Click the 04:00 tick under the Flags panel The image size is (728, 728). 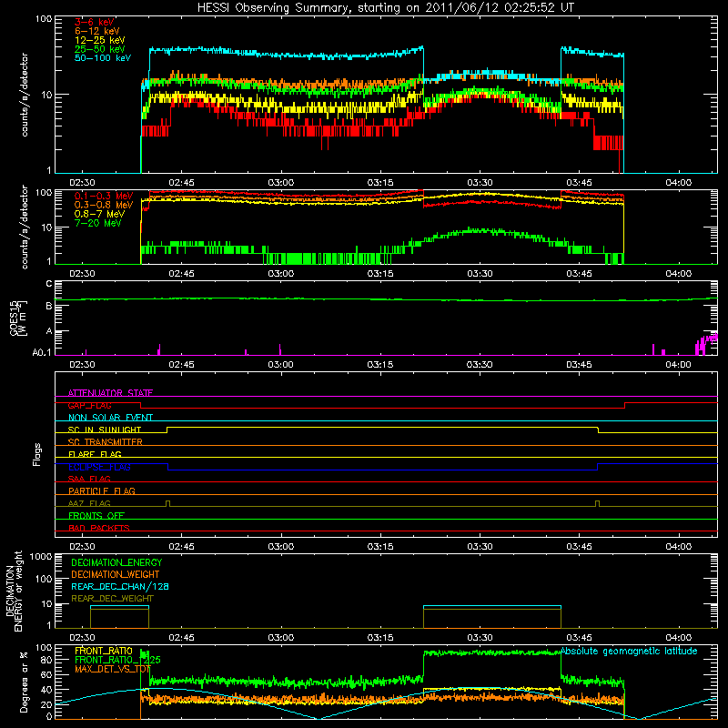pos(678,547)
